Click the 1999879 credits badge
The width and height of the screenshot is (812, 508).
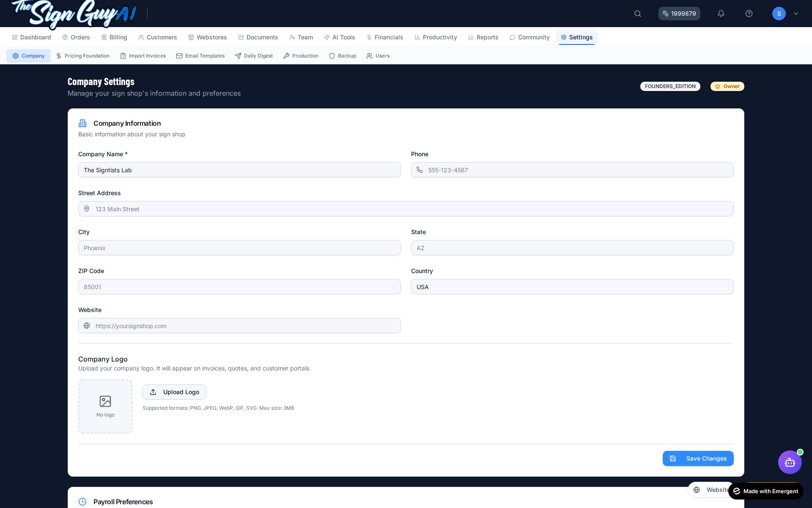(679, 14)
